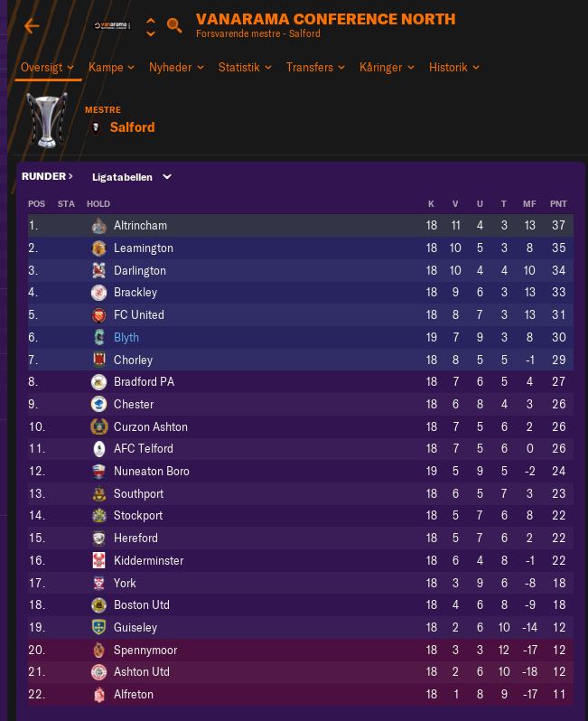The width and height of the screenshot is (588, 721).
Task: Open the search magnifier icon
Action: (x=174, y=25)
